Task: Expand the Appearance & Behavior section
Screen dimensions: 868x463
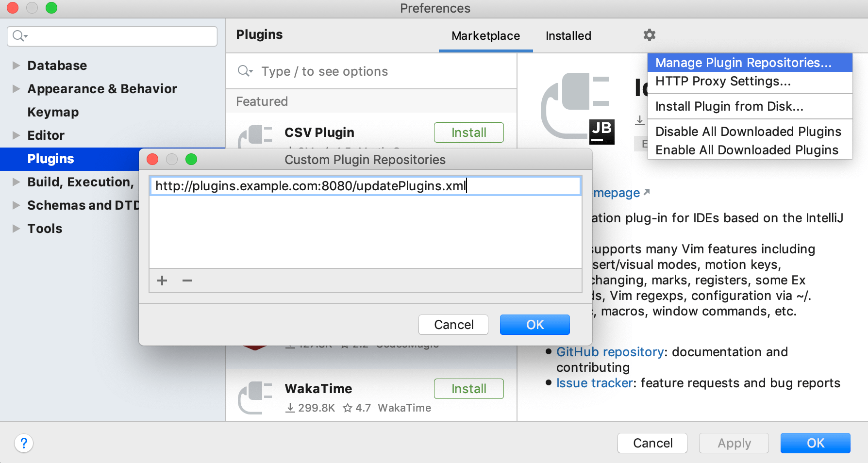Action: coord(16,89)
